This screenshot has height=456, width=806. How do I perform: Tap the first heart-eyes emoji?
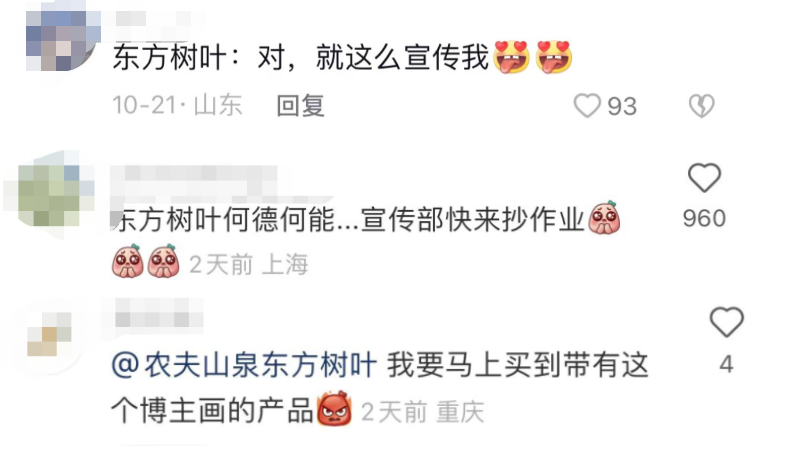511,56
